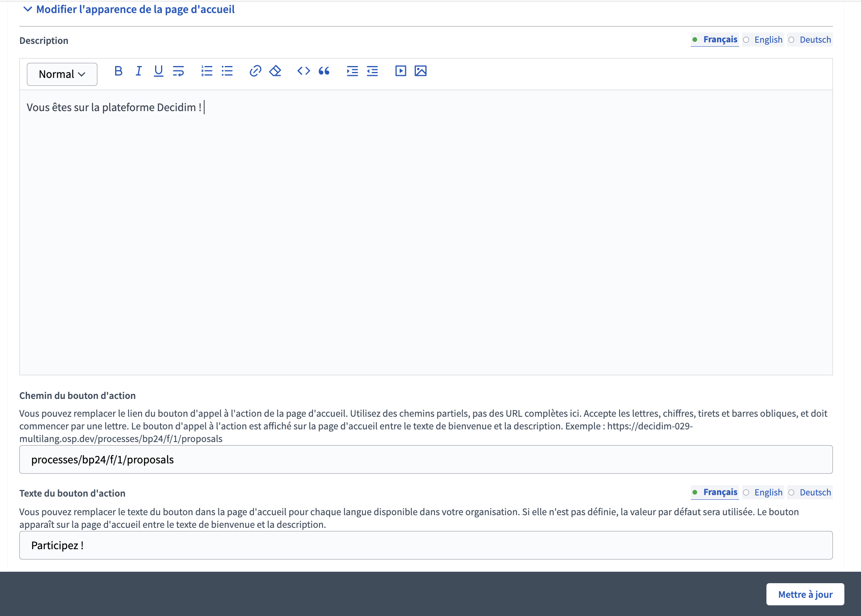861x616 pixels.
Task: Insert a code block
Action: [x=303, y=71]
